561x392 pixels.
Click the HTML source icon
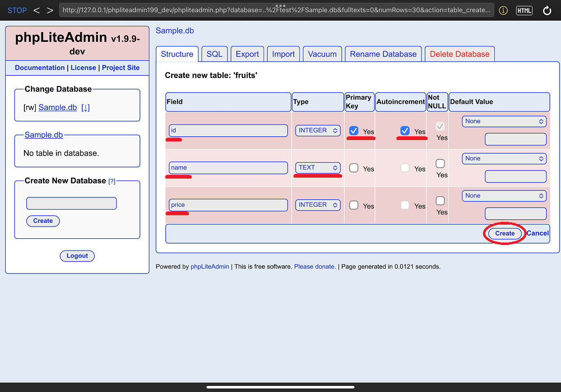pos(524,10)
